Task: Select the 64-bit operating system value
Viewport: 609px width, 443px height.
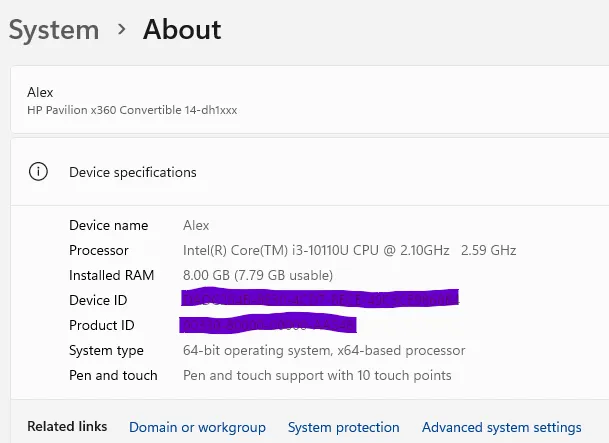Action: [x=324, y=351]
